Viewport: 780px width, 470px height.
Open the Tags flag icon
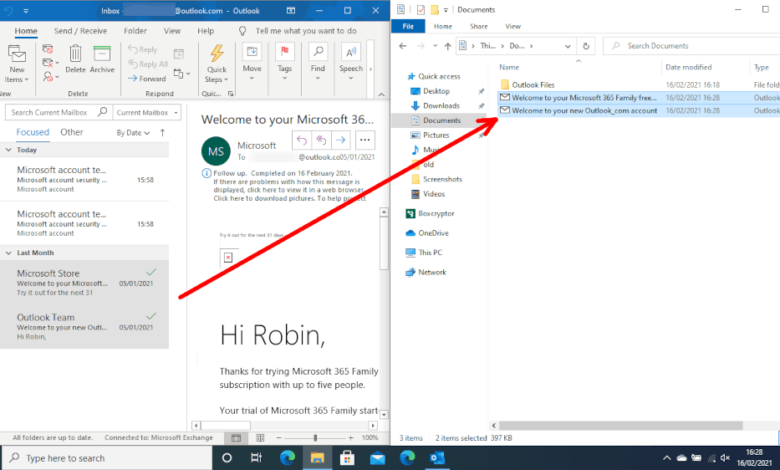pos(285,52)
